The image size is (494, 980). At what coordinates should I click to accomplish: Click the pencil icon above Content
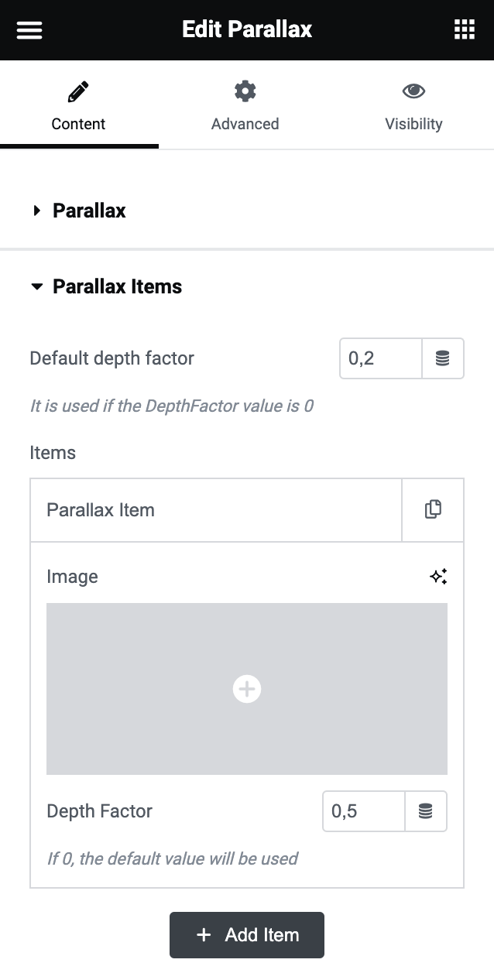[x=78, y=91]
